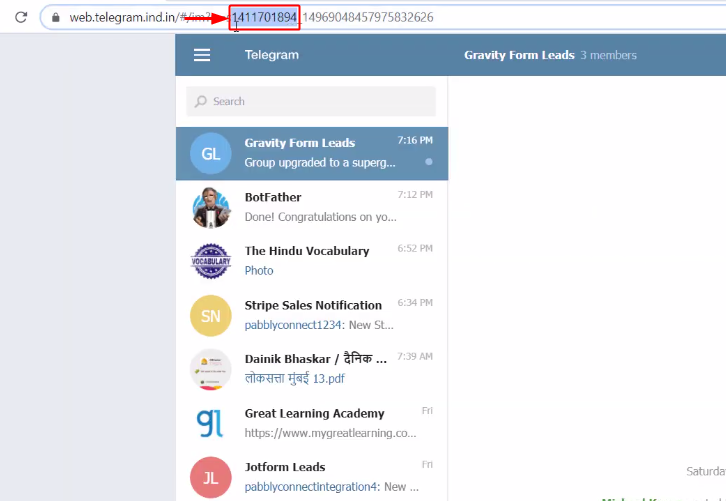Open the Gravity Form Leads chat
This screenshot has width=726, height=501.
coord(312,154)
